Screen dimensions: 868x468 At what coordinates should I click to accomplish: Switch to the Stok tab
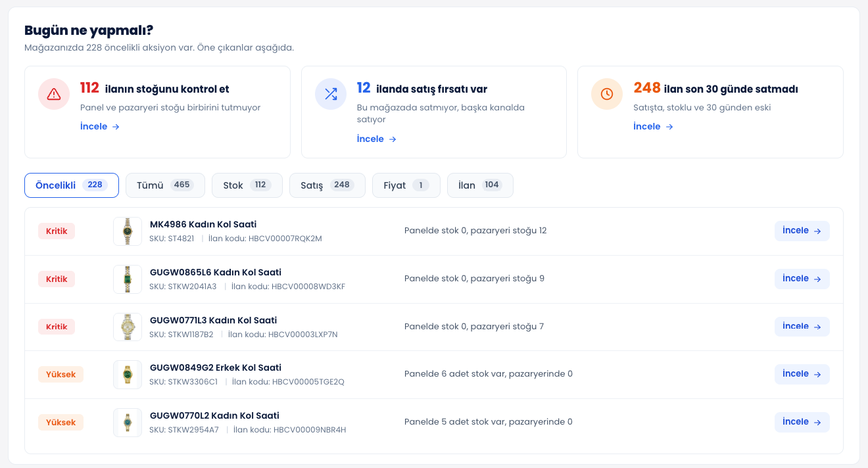coord(247,185)
